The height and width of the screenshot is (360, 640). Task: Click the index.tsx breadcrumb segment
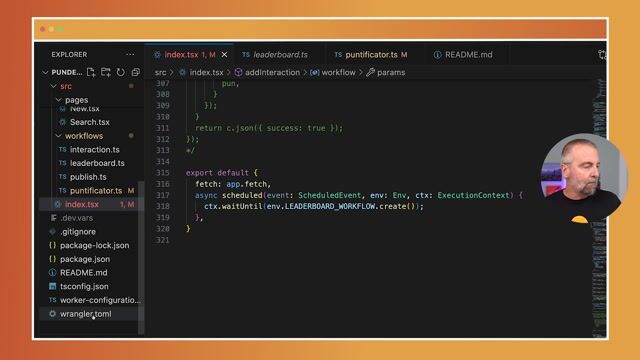point(206,72)
